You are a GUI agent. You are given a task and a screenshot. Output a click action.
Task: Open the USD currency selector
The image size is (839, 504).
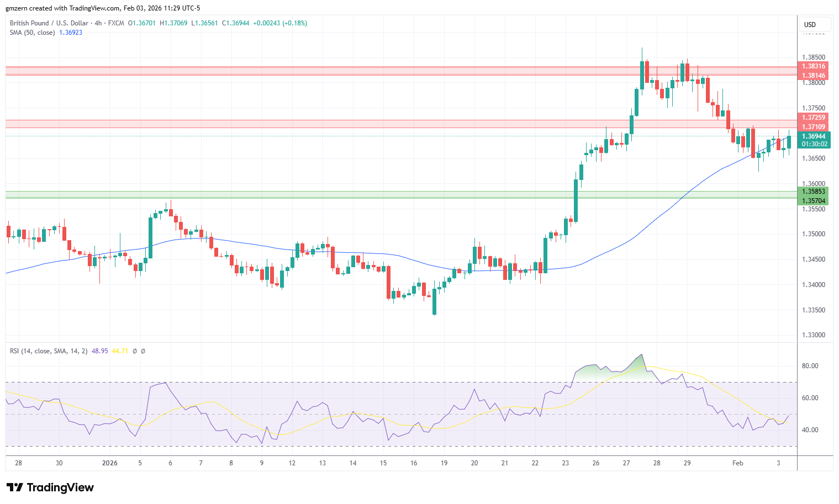click(x=815, y=25)
